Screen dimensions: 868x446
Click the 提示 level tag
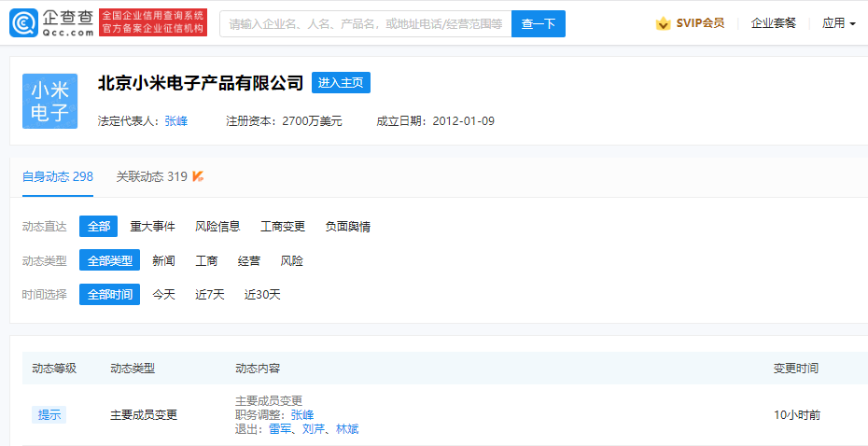49,414
